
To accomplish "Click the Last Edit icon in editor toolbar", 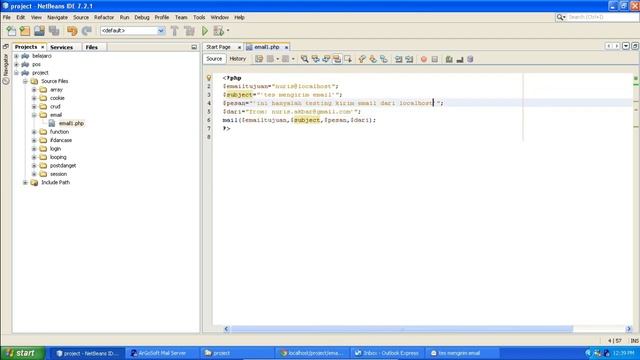I will coord(259,59).
